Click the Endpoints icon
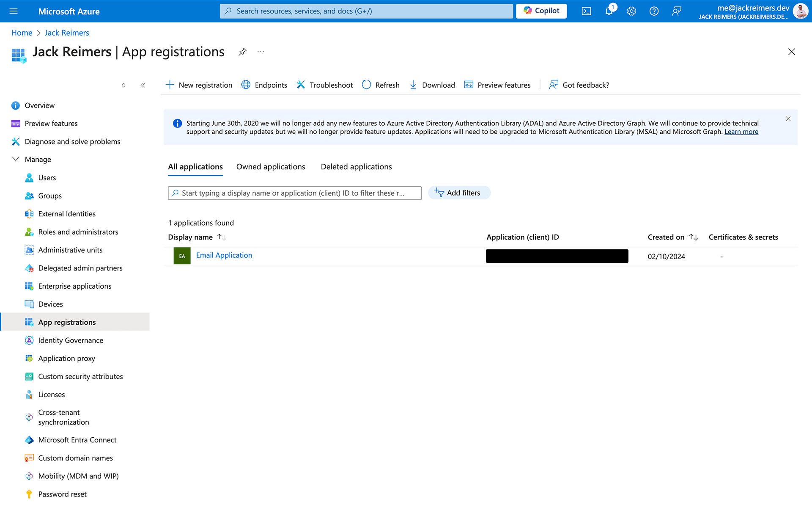 pyautogui.click(x=246, y=85)
